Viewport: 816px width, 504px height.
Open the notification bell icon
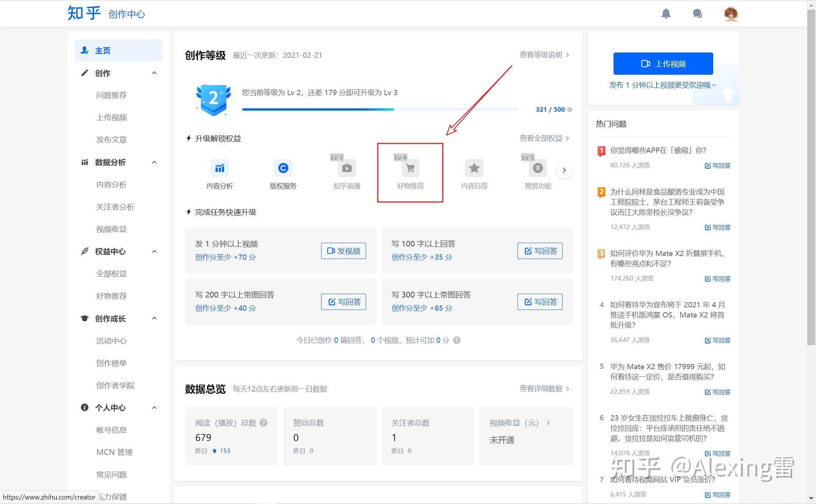pyautogui.click(x=666, y=13)
